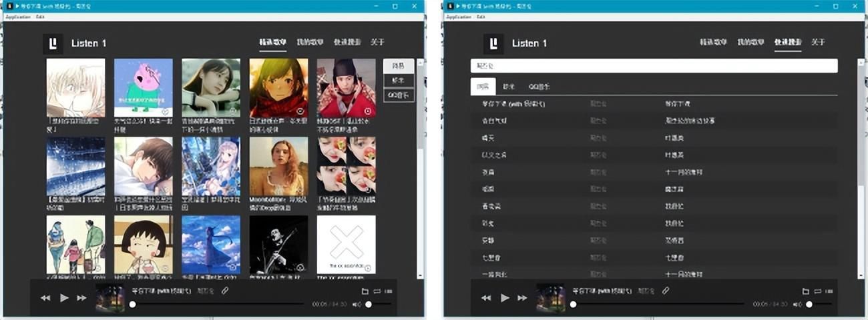The width and height of the screenshot is (868, 320).
Task: Adjust volume slider in right window
Action: tap(819, 304)
